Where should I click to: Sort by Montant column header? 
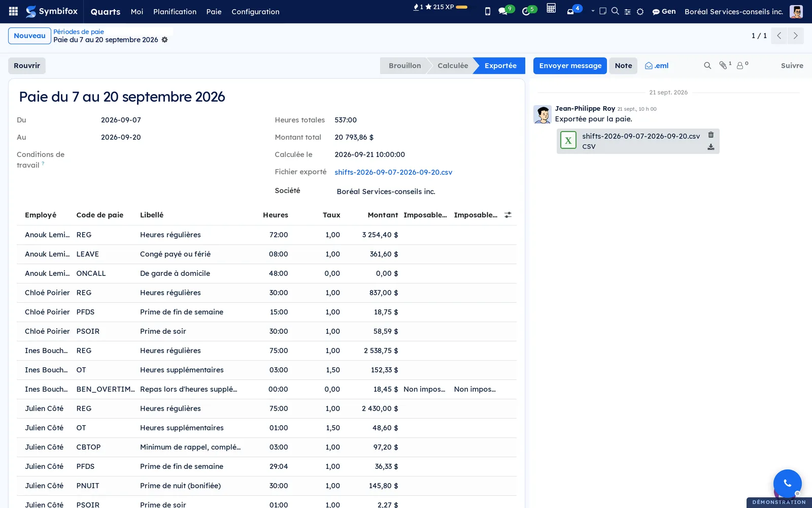383,215
